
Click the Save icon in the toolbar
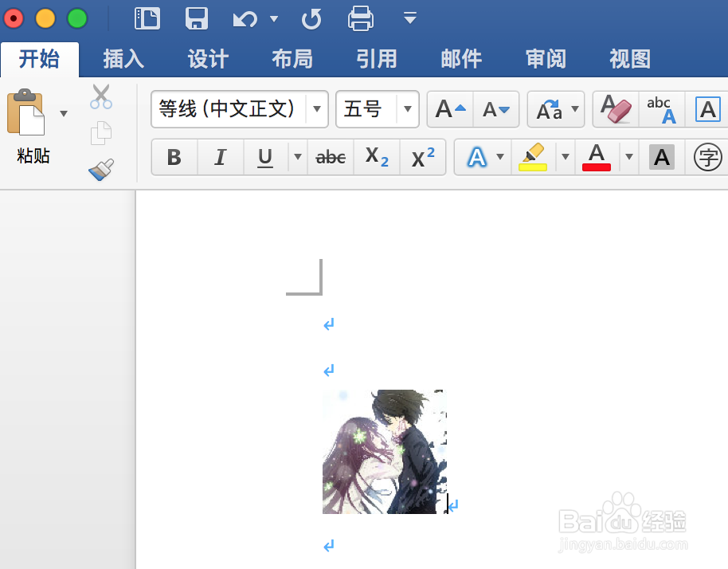point(197,18)
